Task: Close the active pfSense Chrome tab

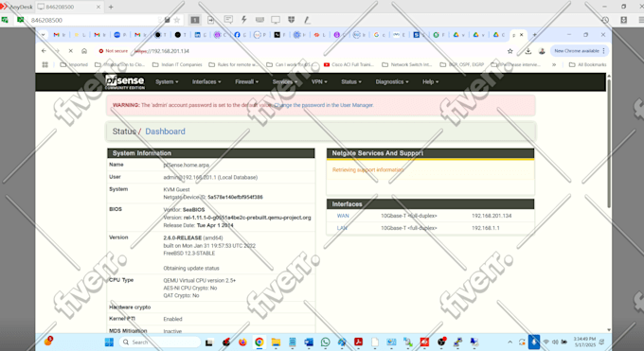Action: [x=522, y=35]
